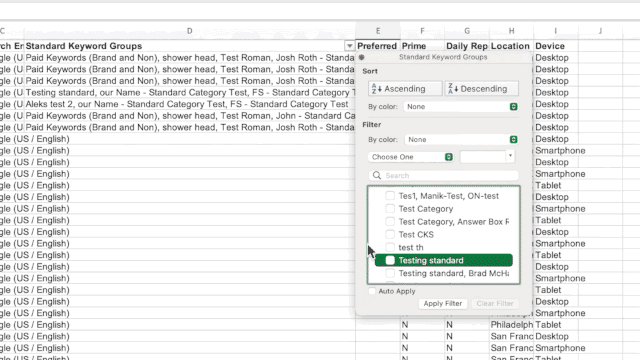This screenshot has width=640, height=360.
Task: Select column J header
Action: [x=600, y=31]
